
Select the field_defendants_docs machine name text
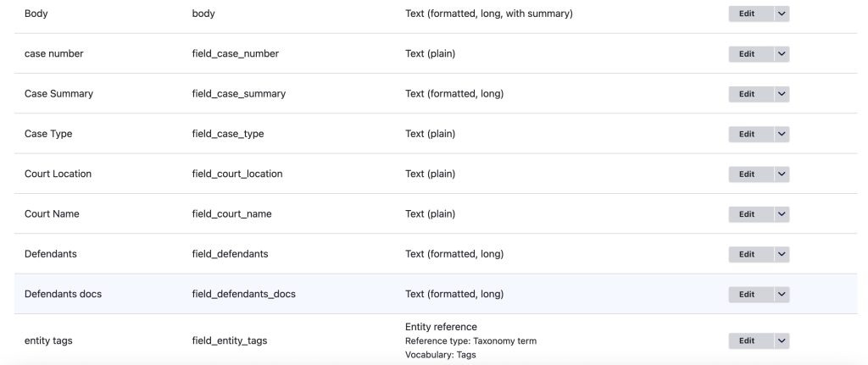tap(243, 294)
